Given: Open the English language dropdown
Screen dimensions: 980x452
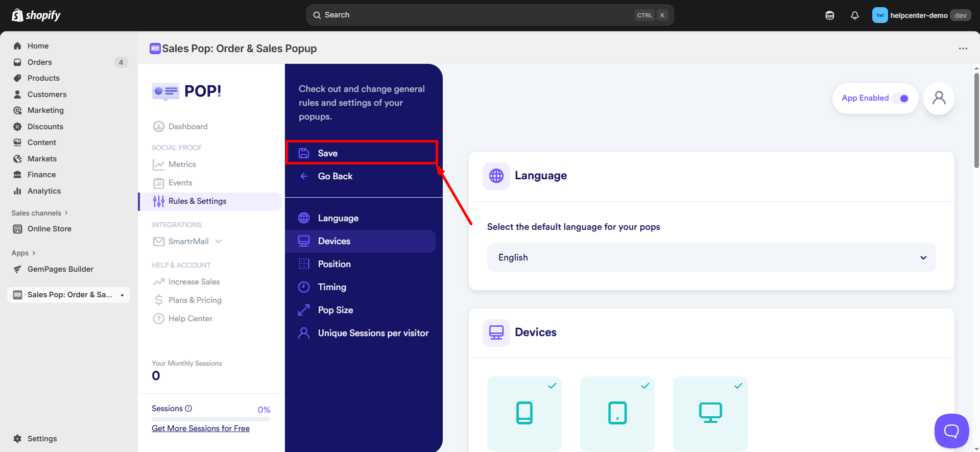Looking at the screenshot, I should [711, 257].
